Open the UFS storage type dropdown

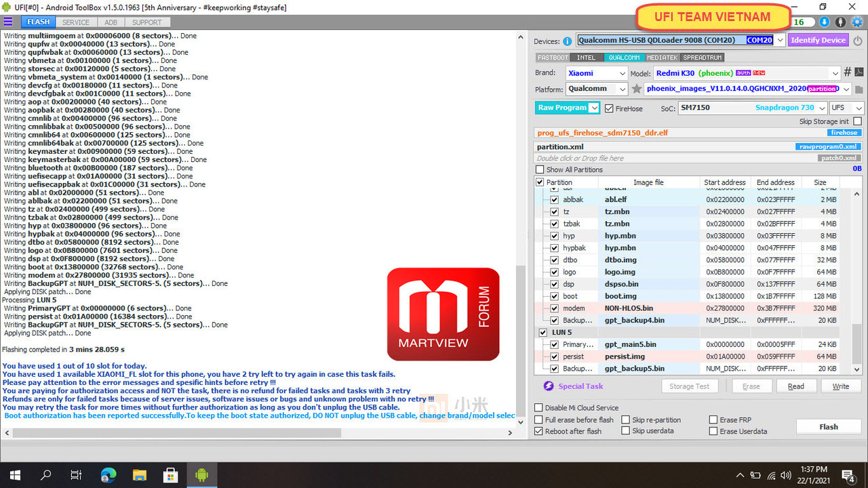846,108
